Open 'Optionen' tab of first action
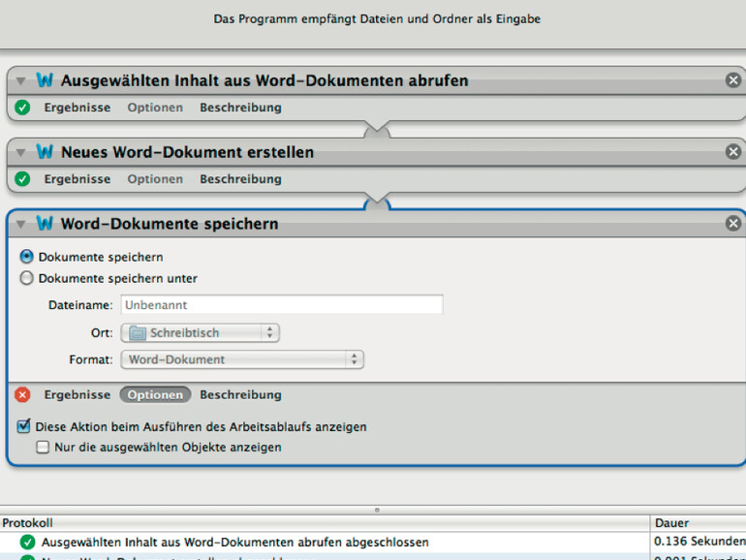The width and height of the screenshot is (746, 560). [155, 108]
